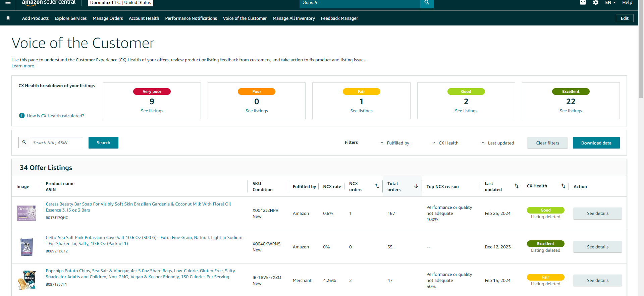The image size is (644, 296).
Task: See details for Celtic Sea Salt
Action: click(597, 247)
